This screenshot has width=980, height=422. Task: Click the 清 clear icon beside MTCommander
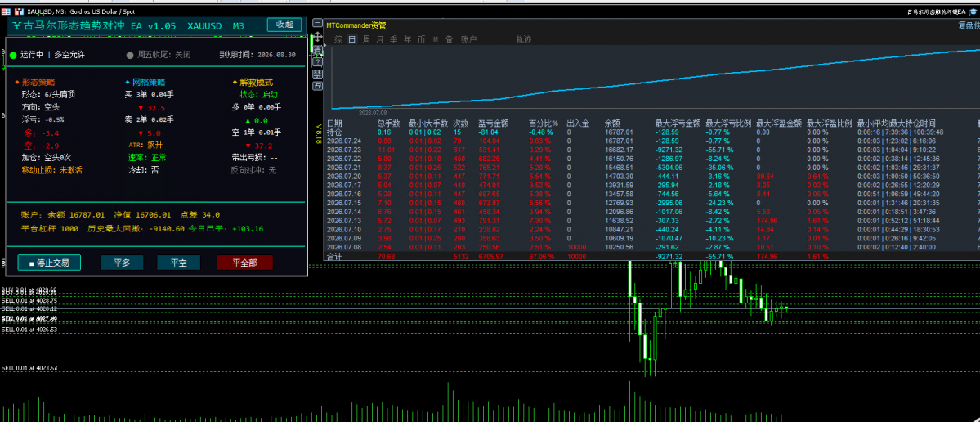point(317,50)
